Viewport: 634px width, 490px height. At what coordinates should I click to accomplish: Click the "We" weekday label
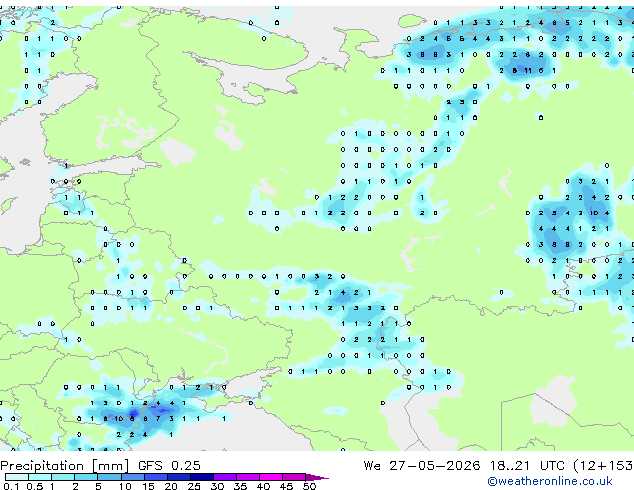tap(372, 466)
